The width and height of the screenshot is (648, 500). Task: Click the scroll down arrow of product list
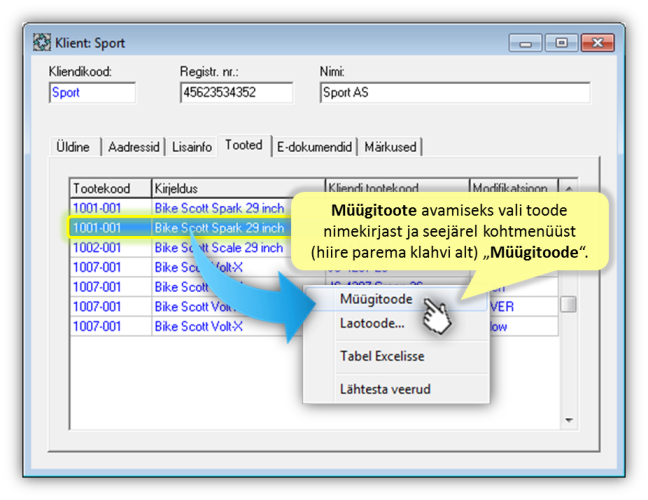(569, 420)
